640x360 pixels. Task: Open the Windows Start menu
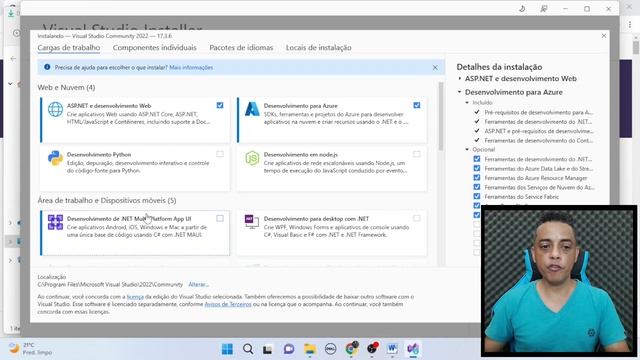227,349
